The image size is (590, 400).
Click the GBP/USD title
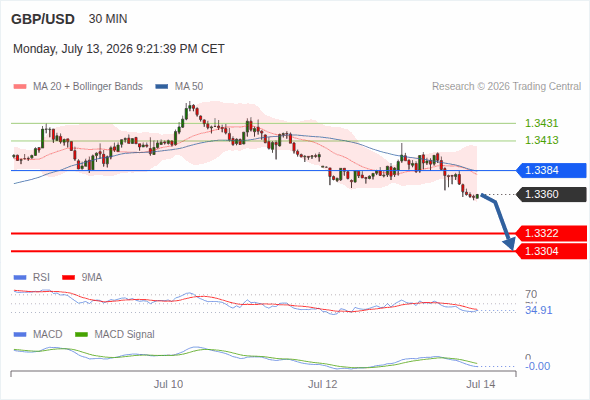click(x=43, y=19)
